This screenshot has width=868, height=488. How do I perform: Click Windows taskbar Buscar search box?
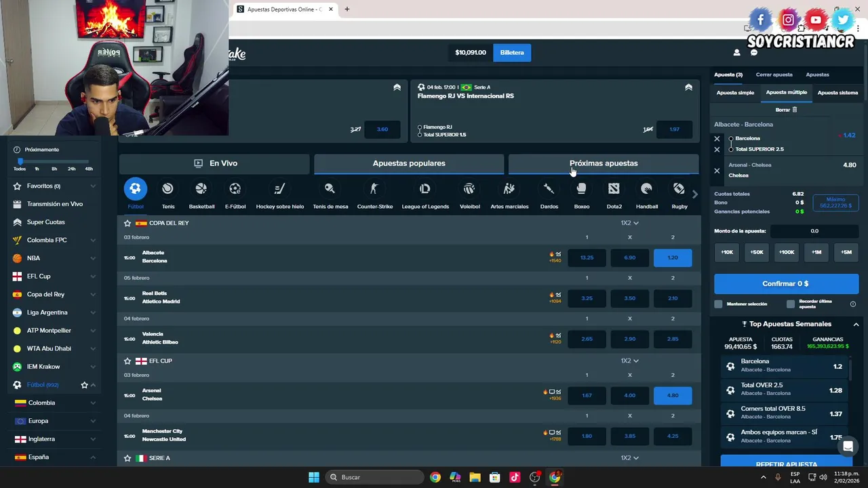point(374,477)
